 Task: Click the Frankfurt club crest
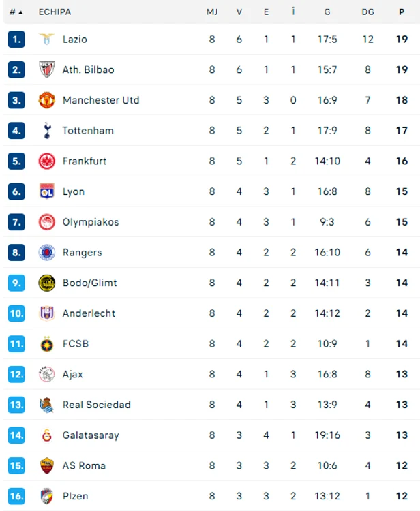coord(46,161)
